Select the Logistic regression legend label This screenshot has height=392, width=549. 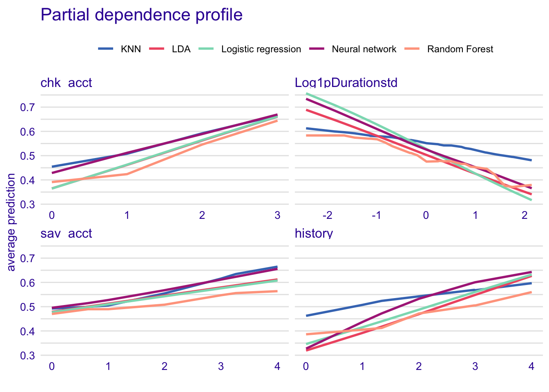pos(261,49)
